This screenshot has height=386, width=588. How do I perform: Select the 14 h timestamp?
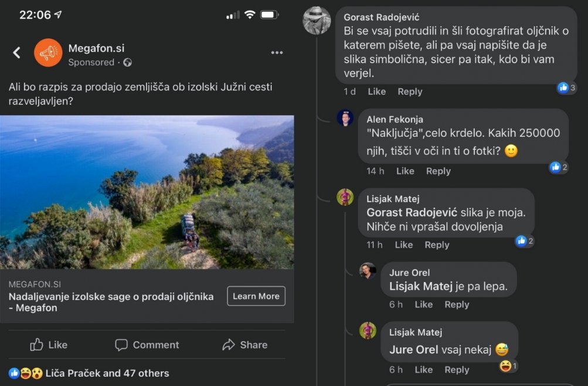coord(375,171)
